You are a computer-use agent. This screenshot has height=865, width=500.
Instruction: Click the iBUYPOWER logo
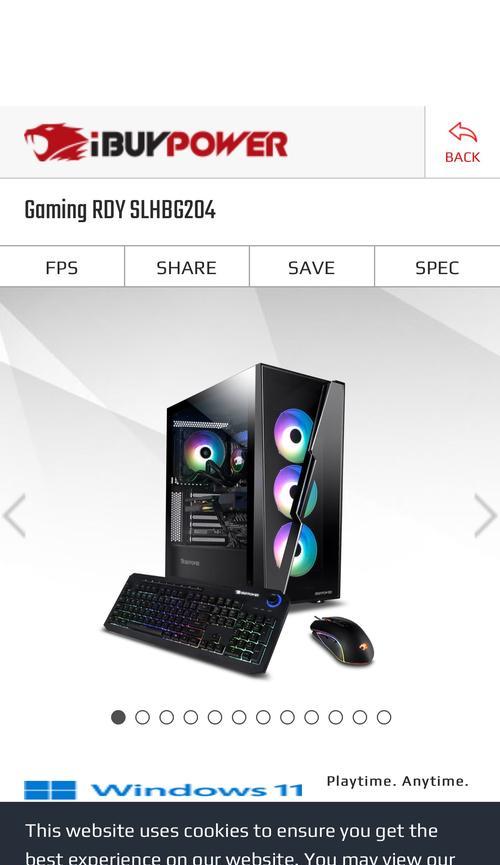156,142
